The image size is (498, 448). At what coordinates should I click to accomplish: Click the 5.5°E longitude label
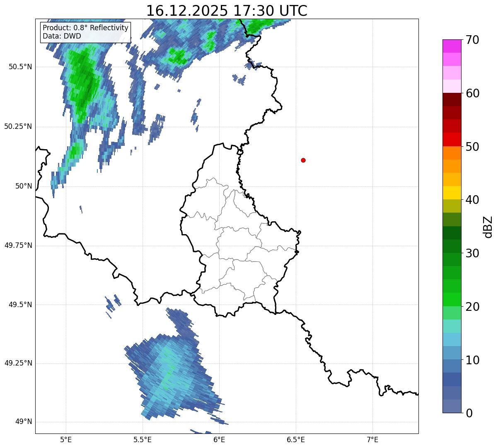point(143,439)
